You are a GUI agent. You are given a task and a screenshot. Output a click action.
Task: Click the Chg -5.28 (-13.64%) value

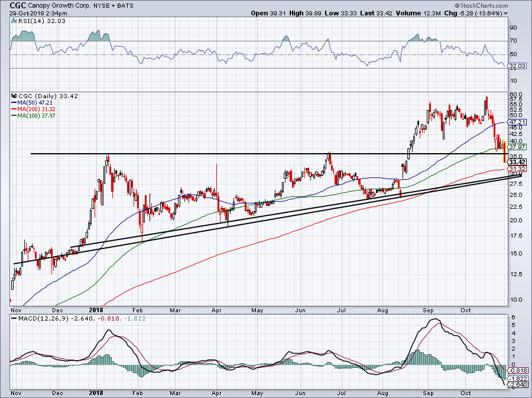[473, 13]
